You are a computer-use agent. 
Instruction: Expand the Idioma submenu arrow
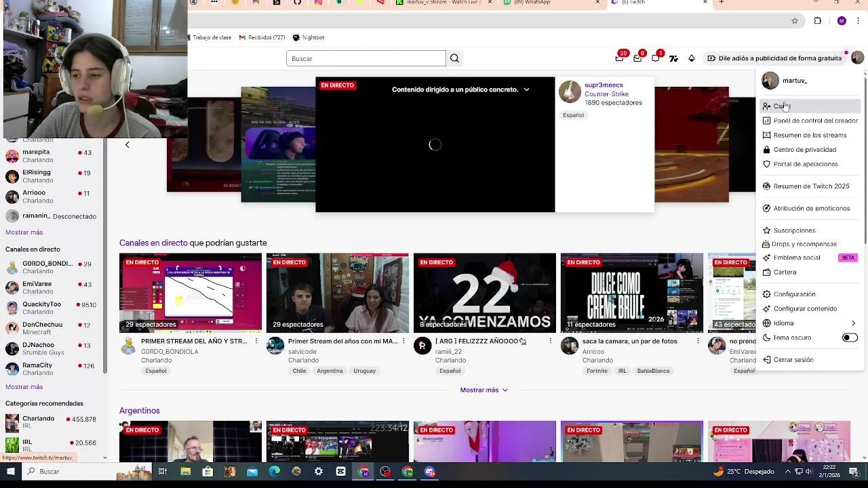(x=853, y=323)
